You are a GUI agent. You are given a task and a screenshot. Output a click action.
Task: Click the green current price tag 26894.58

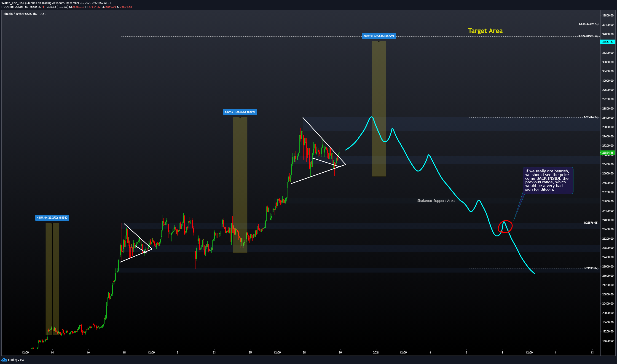[x=608, y=153]
